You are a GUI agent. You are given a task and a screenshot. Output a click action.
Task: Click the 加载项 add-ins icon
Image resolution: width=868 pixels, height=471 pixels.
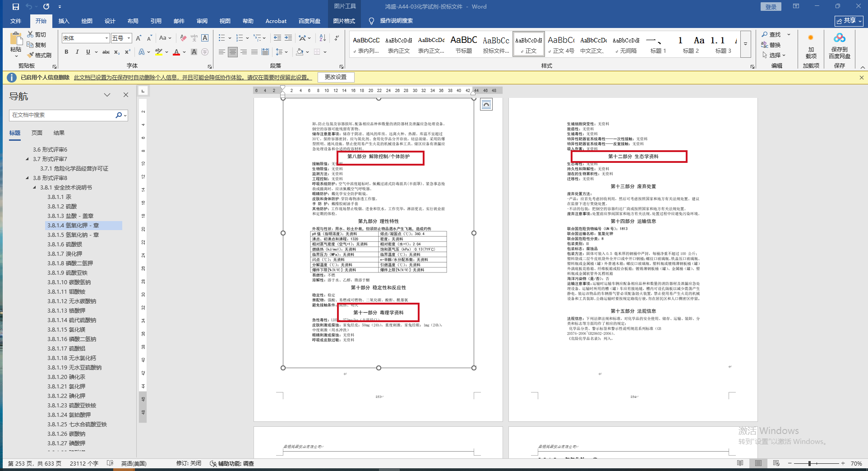tap(811, 46)
